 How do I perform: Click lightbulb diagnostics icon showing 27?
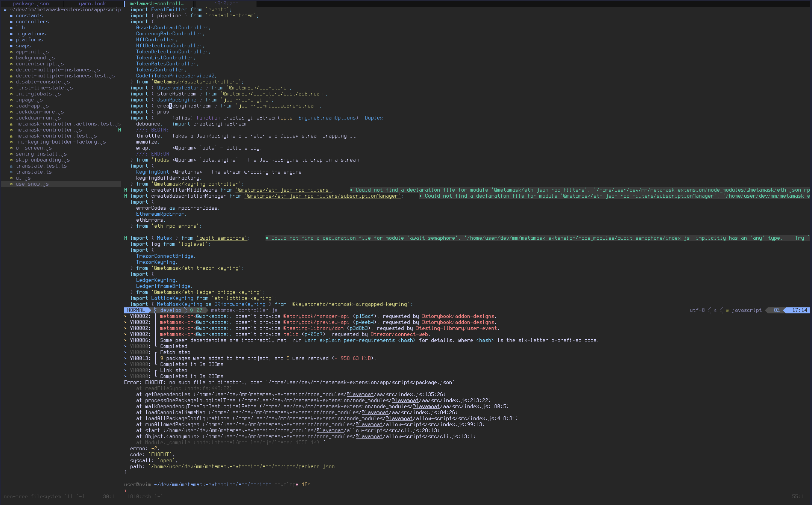[191, 310]
